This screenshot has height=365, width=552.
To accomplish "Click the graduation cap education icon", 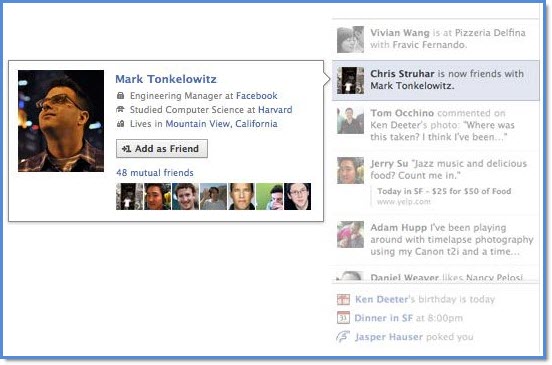I will (120, 109).
